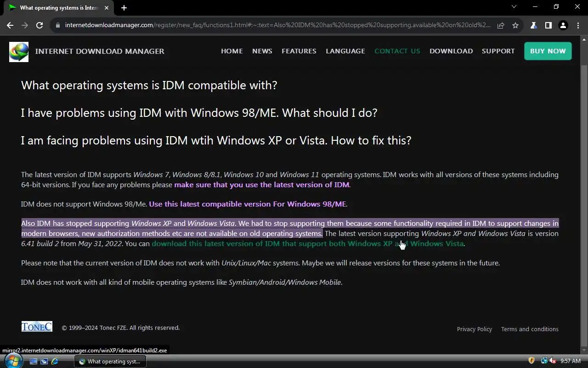588x368 pixels.
Task: Open the Terms and conditions link
Action: (530, 329)
